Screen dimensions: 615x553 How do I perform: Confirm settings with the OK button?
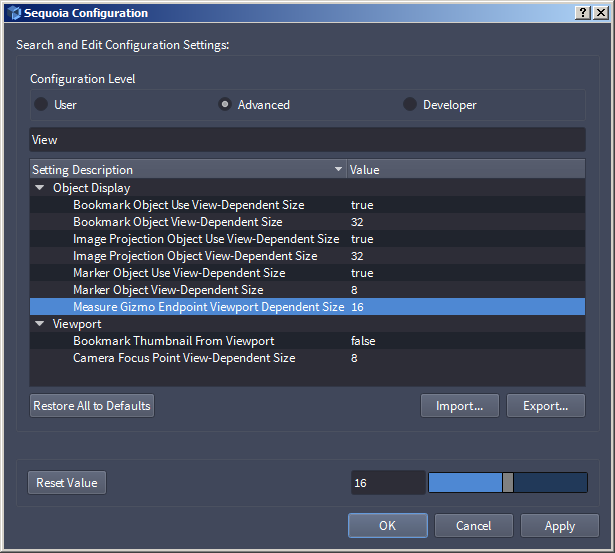(x=388, y=526)
